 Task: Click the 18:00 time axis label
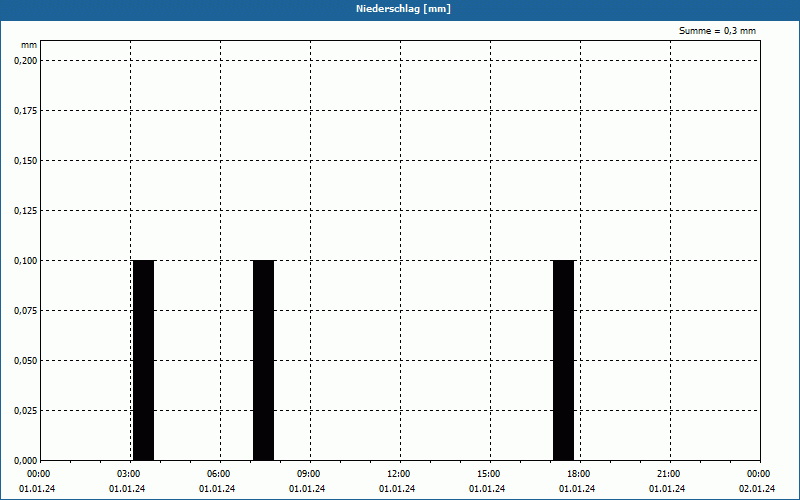578,474
